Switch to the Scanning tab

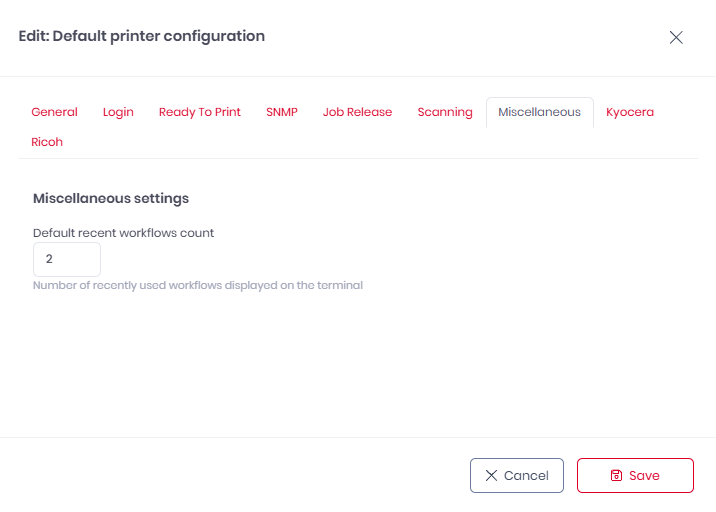445,112
